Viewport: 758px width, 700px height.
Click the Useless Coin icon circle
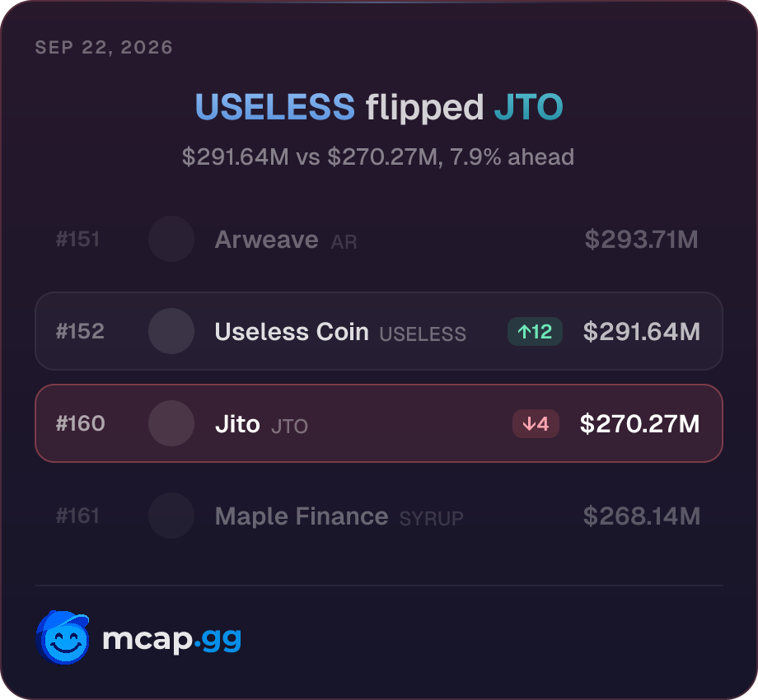coord(171,331)
